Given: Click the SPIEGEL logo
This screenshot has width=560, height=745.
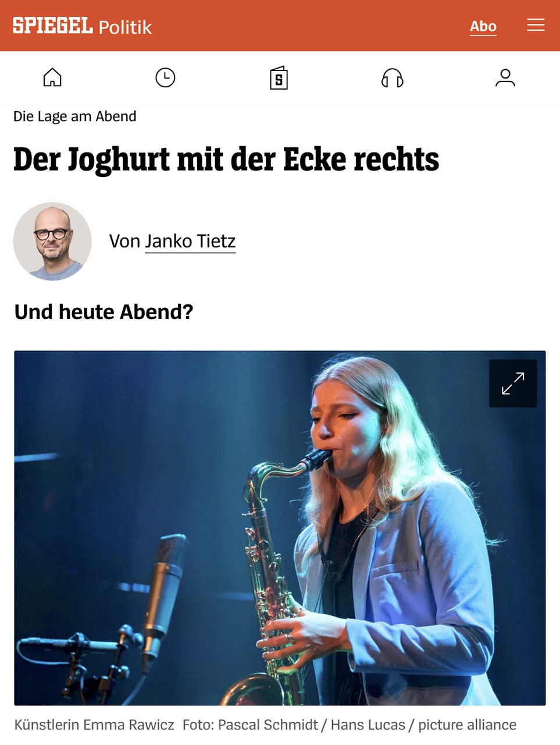Looking at the screenshot, I should 53,26.
